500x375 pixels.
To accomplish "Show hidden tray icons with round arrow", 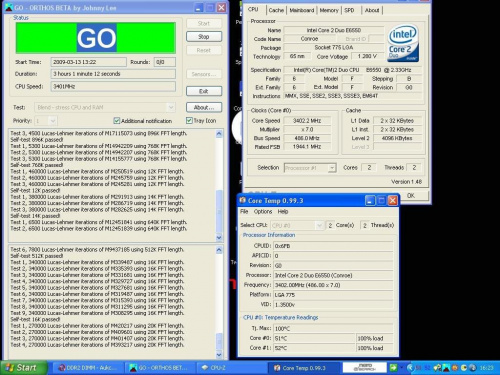I will coord(410,368).
